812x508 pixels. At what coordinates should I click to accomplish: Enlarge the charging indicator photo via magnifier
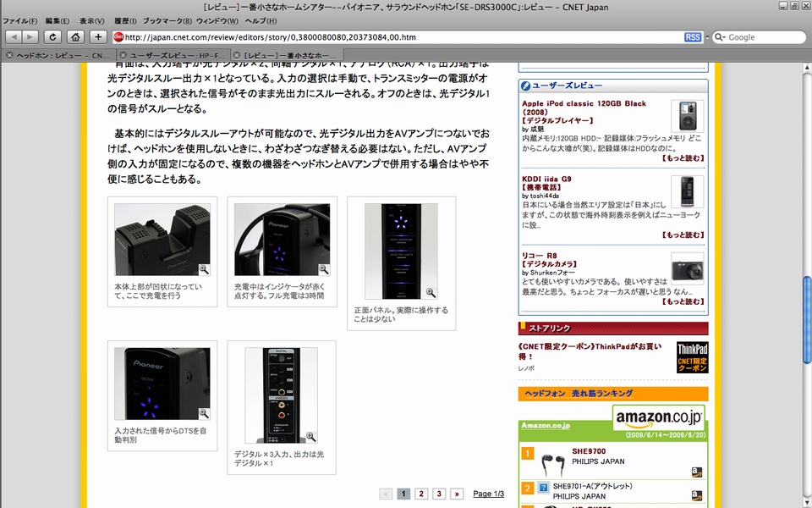coord(324,269)
